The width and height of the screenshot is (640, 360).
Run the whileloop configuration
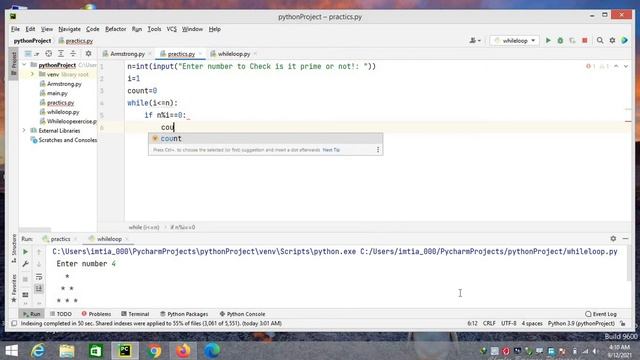(x=548, y=40)
